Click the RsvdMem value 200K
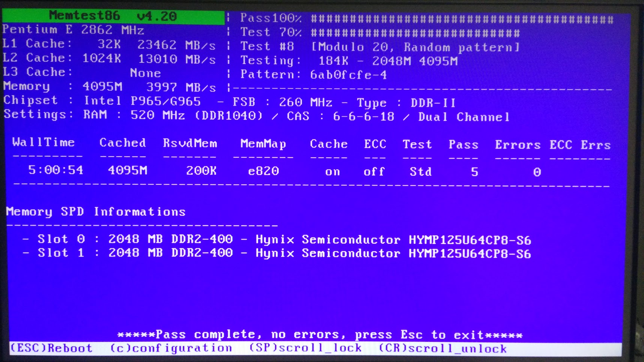Viewport: 644px width, 362px height. (202, 171)
